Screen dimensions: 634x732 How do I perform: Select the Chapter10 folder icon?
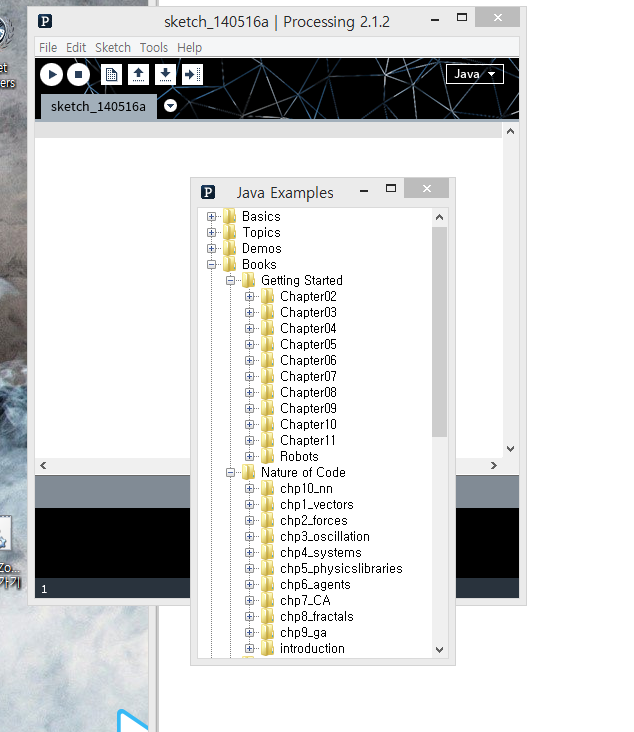coord(268,424)
